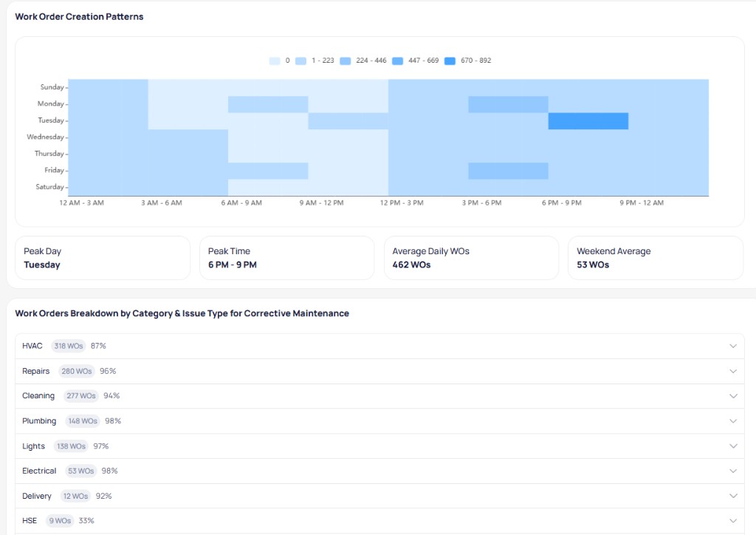
Task: Select the Friday 3 PM - 6 PM heatmap cell
Action: click(x=508, y=171)
